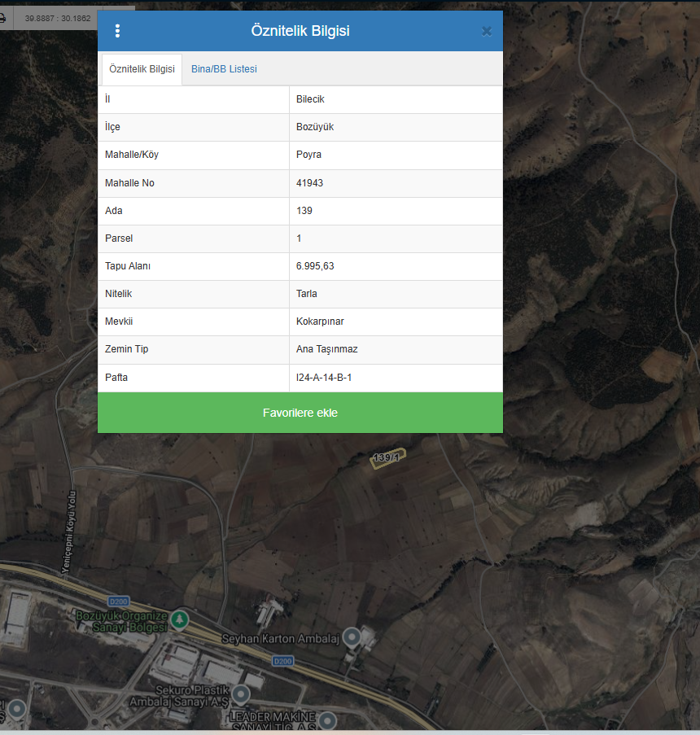Select the 139/1 parcel label on the map
700x735 pixels.
coord(387,457)
